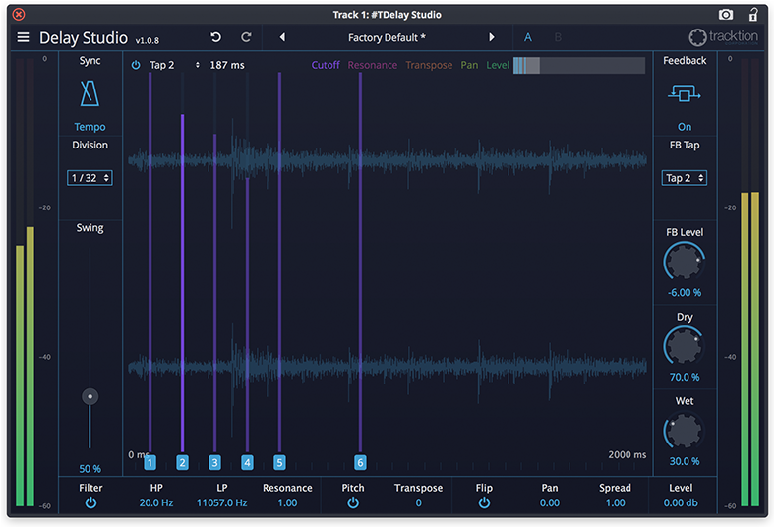This screenshot has width=778, height=532.
Task: Go to the previous preset
Action: click(282, 37)
